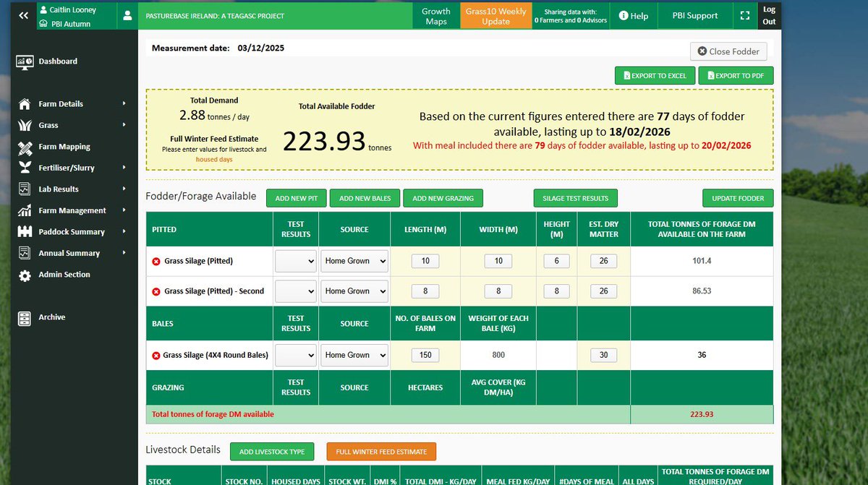
Task: Select Paddock Summary in the sidebar
Action: [72, 232]
